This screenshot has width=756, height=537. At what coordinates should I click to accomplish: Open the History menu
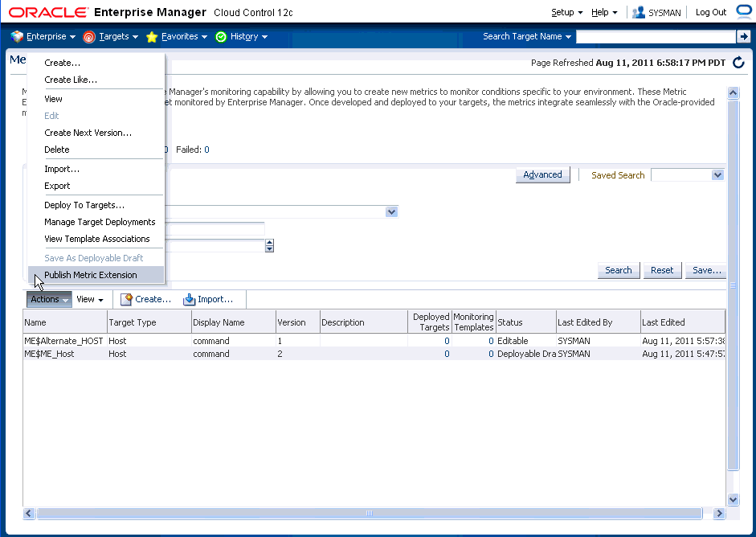tap(249, 37)
